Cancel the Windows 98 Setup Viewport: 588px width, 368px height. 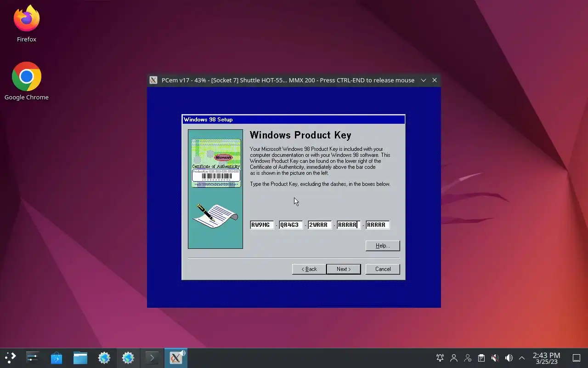click(383, 269)
